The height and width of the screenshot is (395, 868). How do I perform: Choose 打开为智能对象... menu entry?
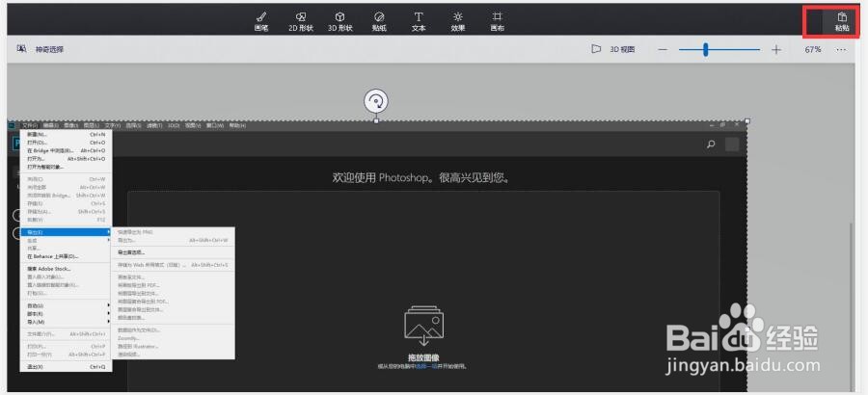point(66,167)
